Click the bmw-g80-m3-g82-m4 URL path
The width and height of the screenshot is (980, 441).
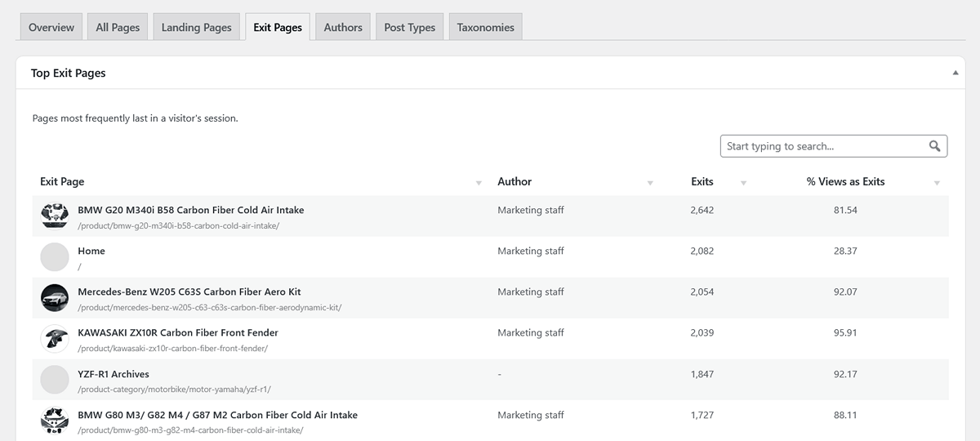pos(190,430)
